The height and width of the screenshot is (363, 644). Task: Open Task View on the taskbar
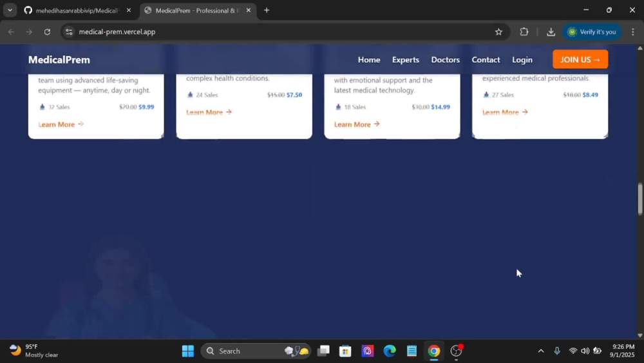[324, 351]
